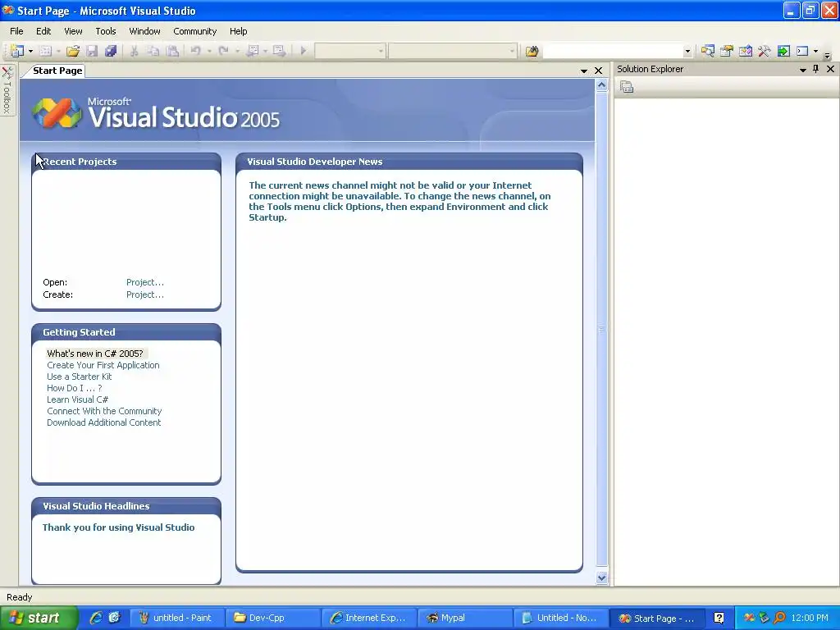
Task: Open the Toolbox hammer-and-wrench toolbar icon
Action: [764, 51]
